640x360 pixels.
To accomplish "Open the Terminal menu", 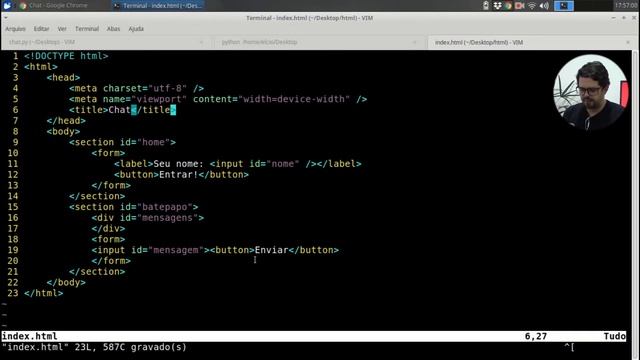I will pos(87,29).
